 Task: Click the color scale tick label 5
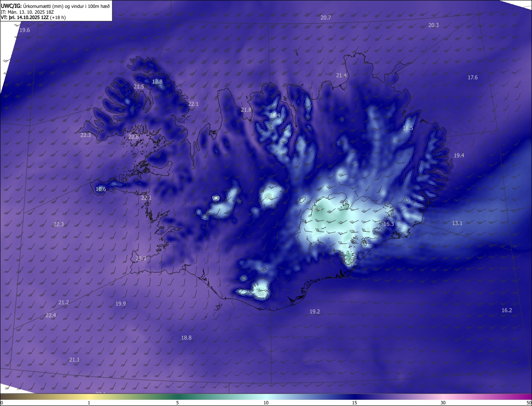[x=177, y=403]
